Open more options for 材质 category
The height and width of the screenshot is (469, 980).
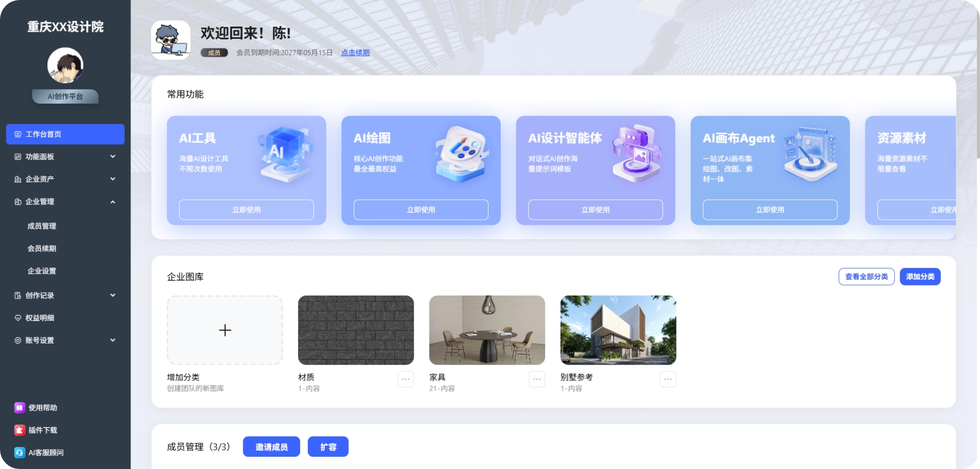[406, 379]
